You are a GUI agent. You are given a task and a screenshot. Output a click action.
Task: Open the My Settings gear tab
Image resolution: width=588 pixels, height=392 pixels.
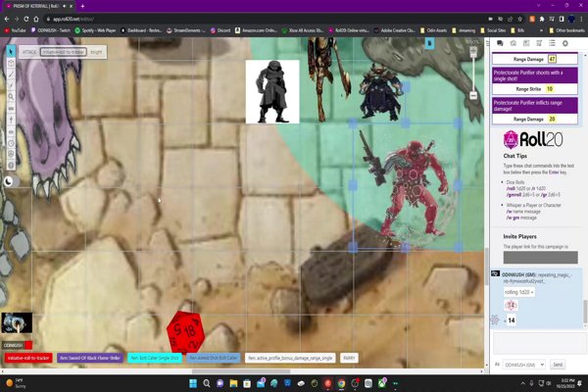pos(565,43)
